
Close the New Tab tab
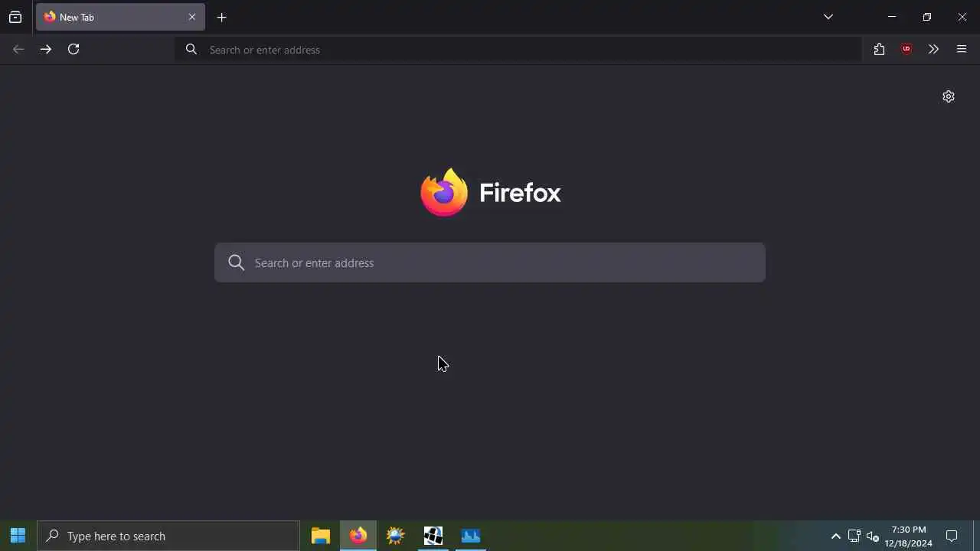pos(192,17)
